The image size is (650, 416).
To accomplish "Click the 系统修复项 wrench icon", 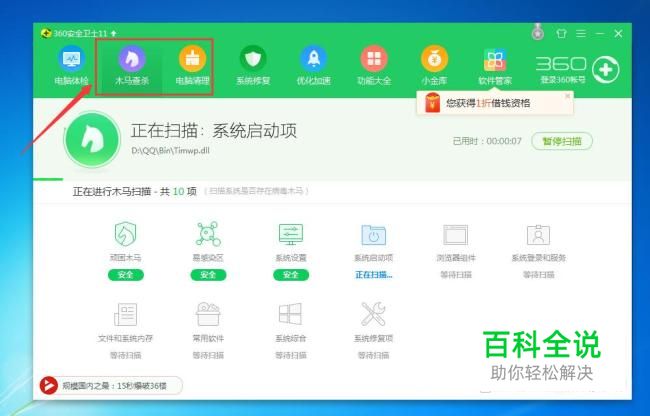I will tap(373, 314).
